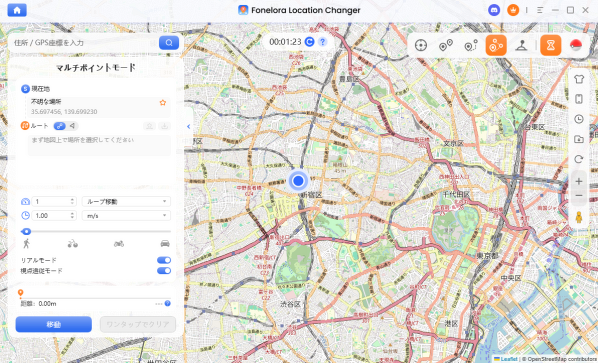Viewport: 598px width, 363px height.
Task: Collapse the side panel with the arrow
Action: click(188, 127)
